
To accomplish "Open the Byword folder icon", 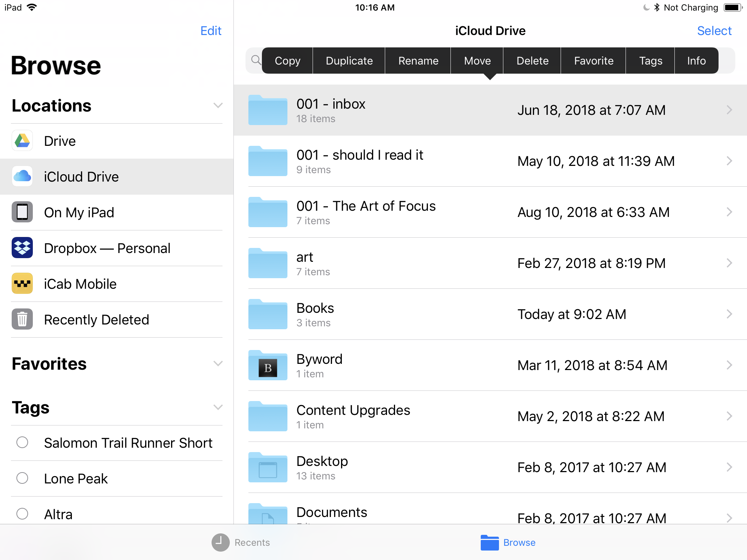I will click(268, 365).
